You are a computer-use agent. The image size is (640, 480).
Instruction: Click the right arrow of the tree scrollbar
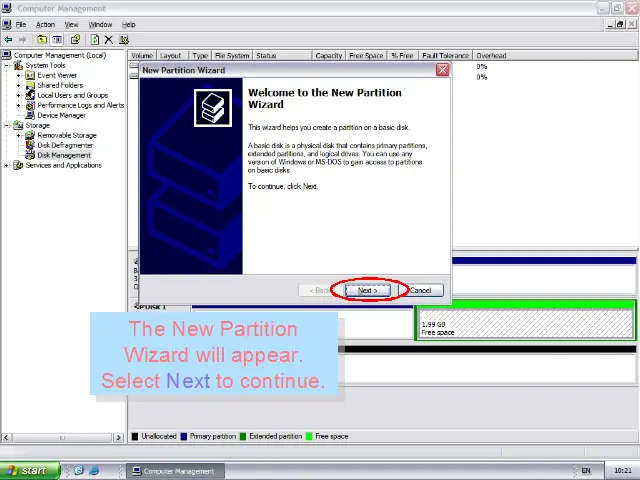click(x=118, y=438)
